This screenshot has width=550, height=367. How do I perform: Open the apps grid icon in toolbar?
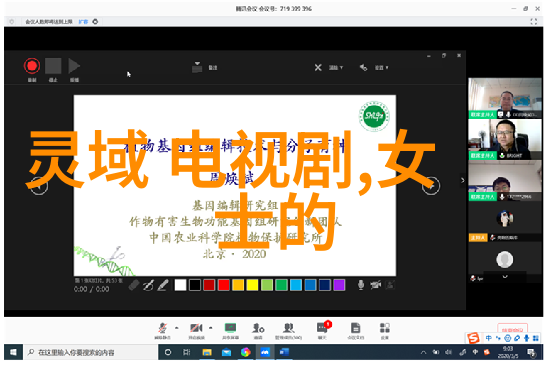coord(385,331)
